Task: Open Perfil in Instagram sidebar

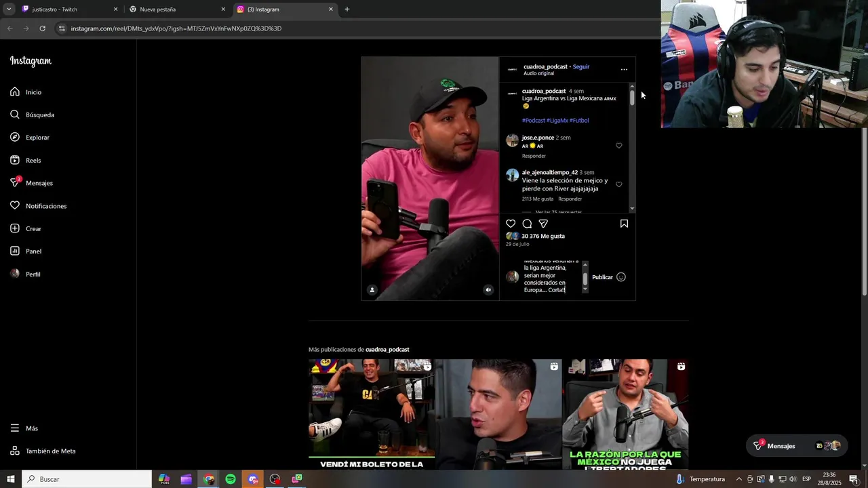Action: [x=25, y=274]
